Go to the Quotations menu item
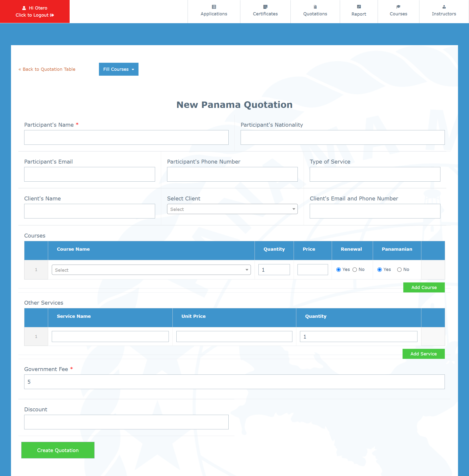The width and height of the screenshot is (469, 476). point(315,14)
